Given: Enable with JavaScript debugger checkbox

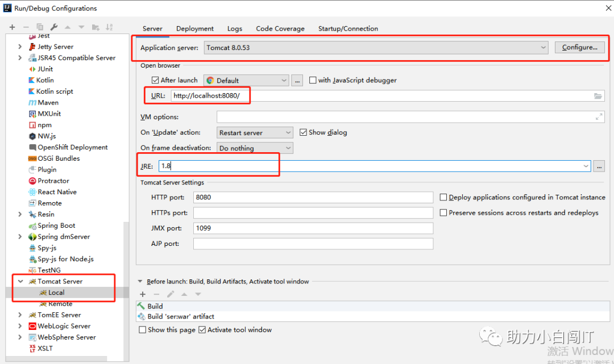Looking at the screenshot, I should [313, 80].
